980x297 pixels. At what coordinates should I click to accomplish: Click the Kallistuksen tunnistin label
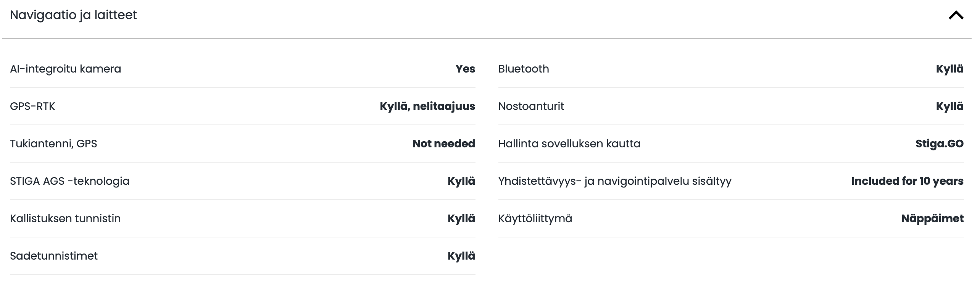point(65,219)
